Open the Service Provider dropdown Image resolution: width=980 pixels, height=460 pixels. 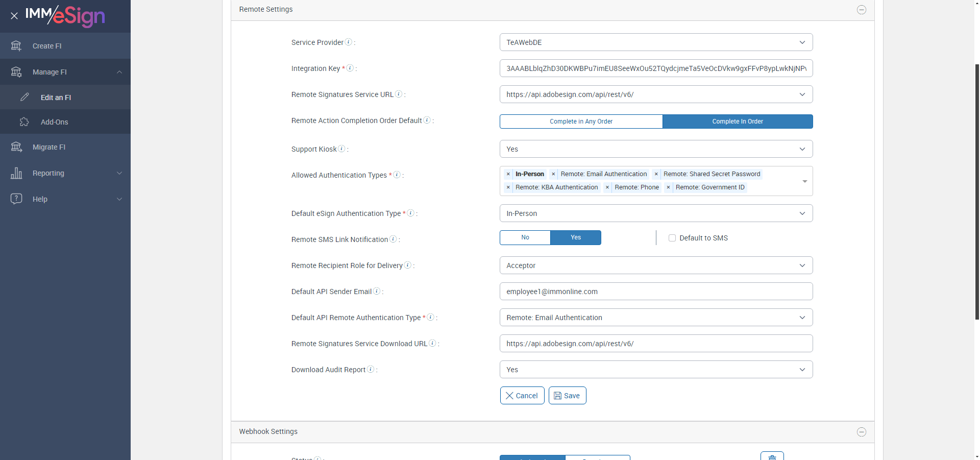(656, 42)
